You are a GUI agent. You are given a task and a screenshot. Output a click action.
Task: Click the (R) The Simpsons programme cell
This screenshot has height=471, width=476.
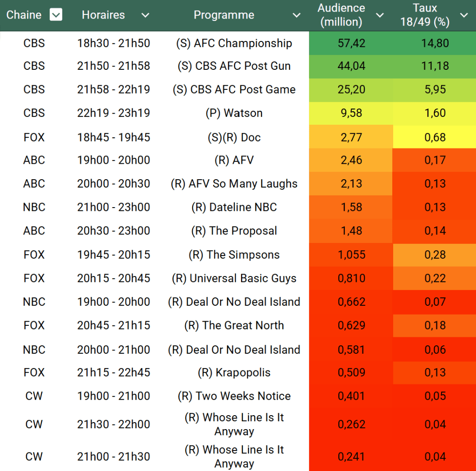(234, 255)
